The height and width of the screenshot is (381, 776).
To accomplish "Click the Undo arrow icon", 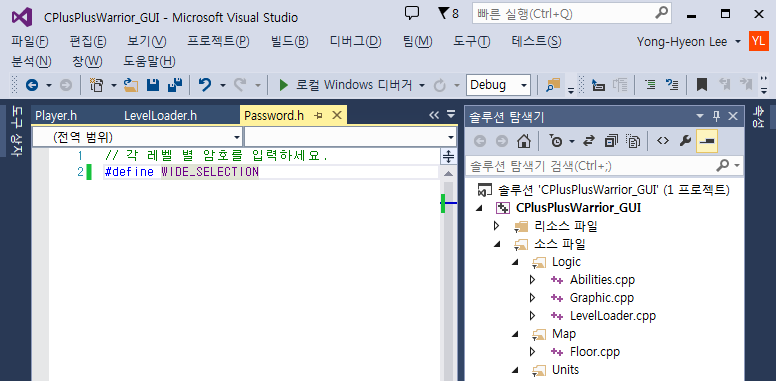I will click(205, 85).
